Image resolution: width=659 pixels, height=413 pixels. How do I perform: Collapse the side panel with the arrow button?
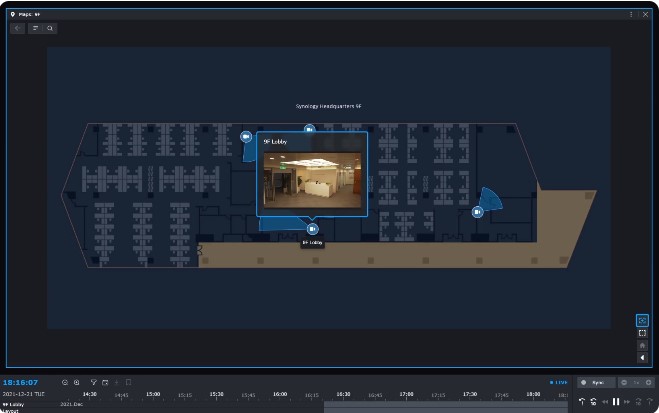(x=642, y=357)
